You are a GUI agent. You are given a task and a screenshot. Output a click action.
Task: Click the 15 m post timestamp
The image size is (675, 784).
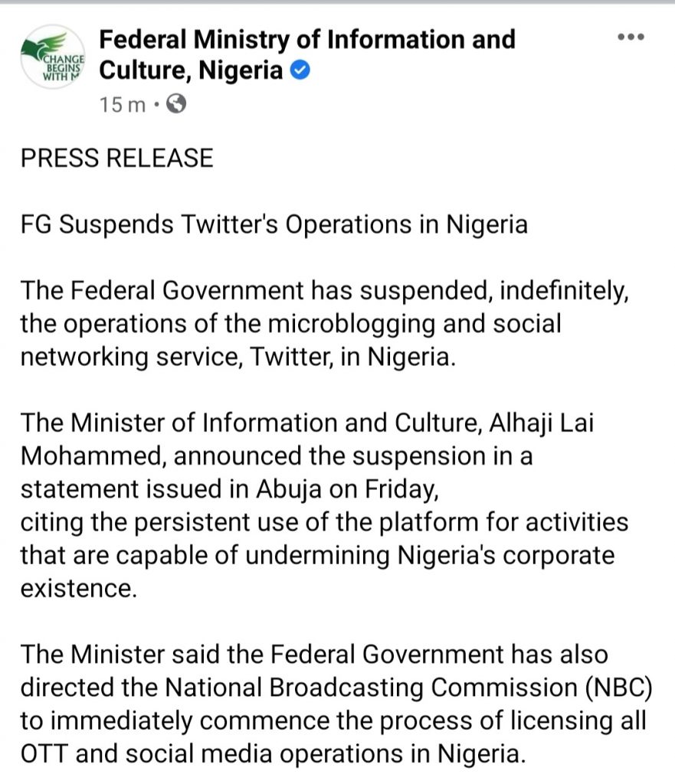click(x=123, y=105)
